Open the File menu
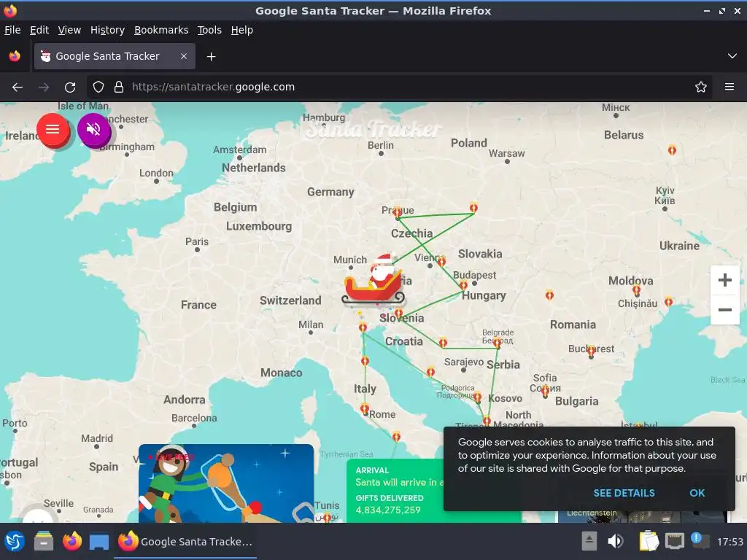This screenshot has width=747, height=560. click(12, 30)
